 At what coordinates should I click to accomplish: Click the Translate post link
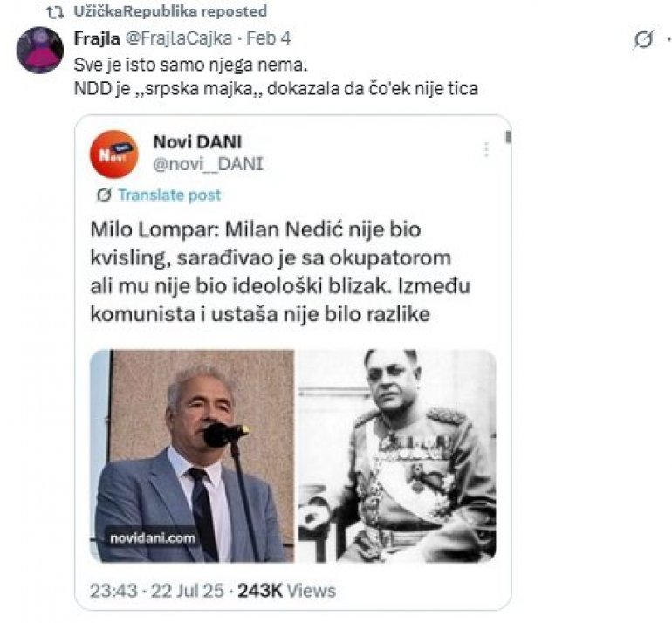[x=168, y=195]
